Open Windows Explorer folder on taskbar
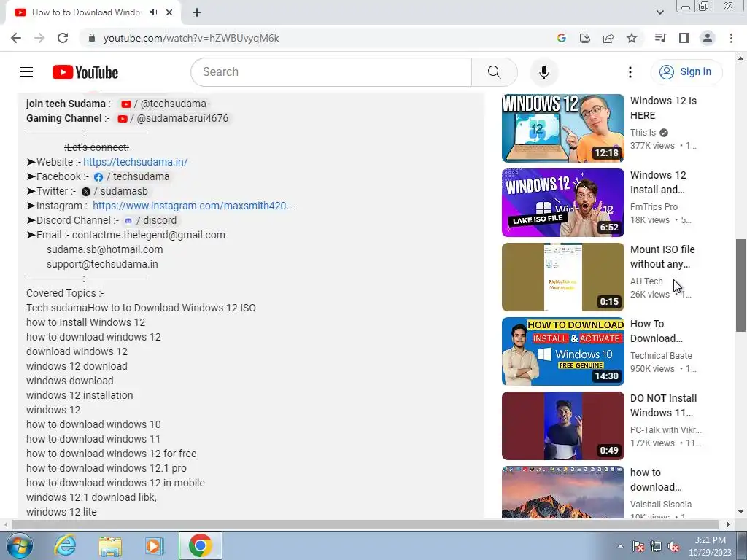 [109, 545]
